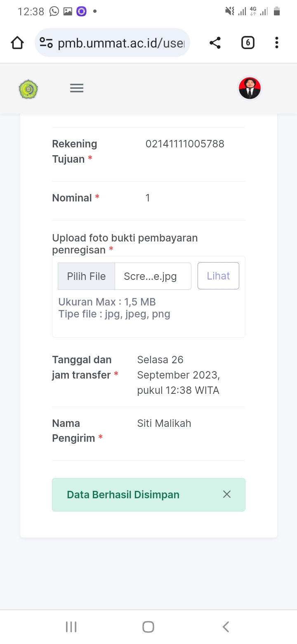Tap sender name Siti Malikah
Screen dimensions: 297x644
(x=164, y=424)
